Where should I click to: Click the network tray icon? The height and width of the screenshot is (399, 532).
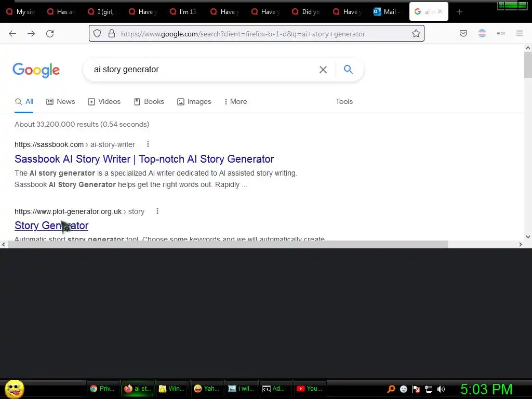tap(429, 389)
